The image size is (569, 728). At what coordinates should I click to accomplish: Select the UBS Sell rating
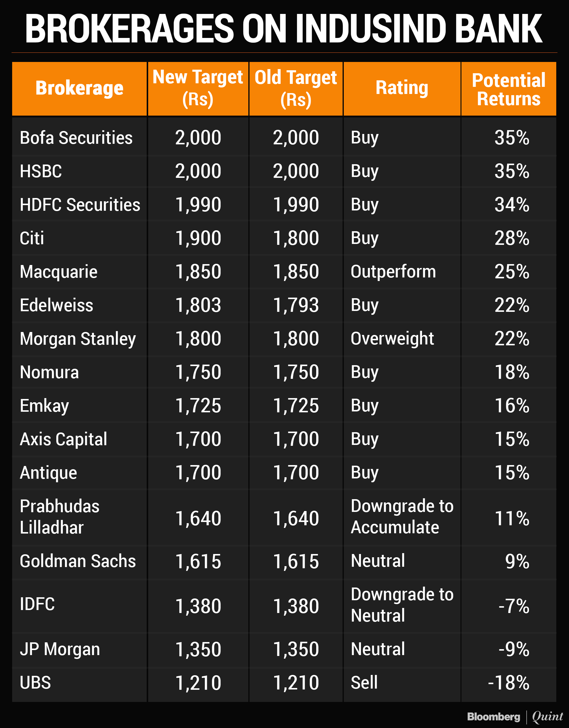click(364, 682)
